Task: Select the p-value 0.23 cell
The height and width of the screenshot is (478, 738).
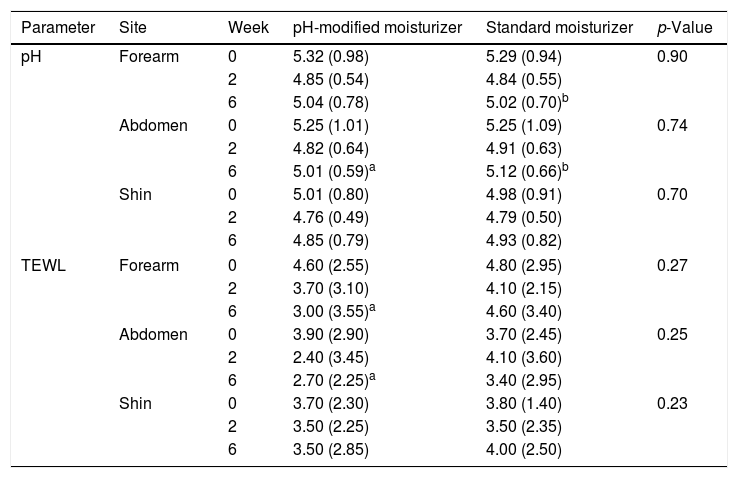Action: (673, 406)
